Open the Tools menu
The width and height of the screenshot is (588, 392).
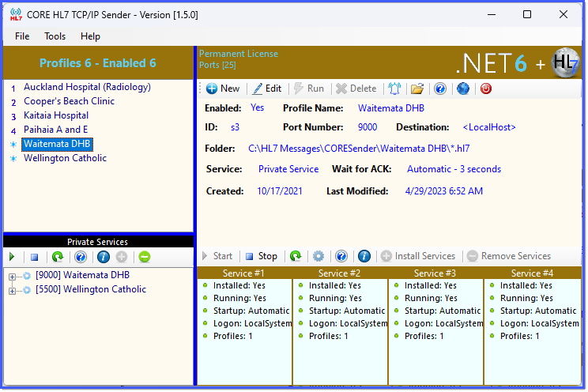point(55,36)
